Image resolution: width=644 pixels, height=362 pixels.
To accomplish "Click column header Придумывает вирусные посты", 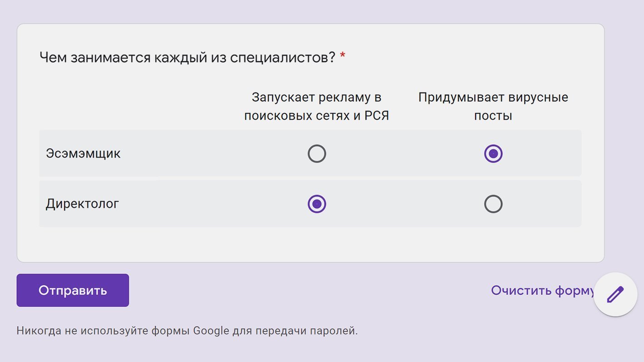I will pyautogui.click(x=493, y=107).
